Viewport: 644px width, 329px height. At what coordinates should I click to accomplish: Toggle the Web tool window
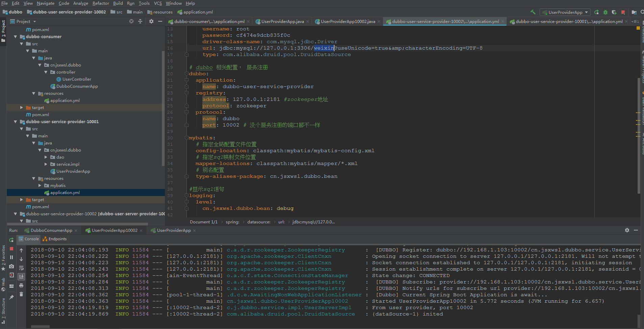click(3, 284)
